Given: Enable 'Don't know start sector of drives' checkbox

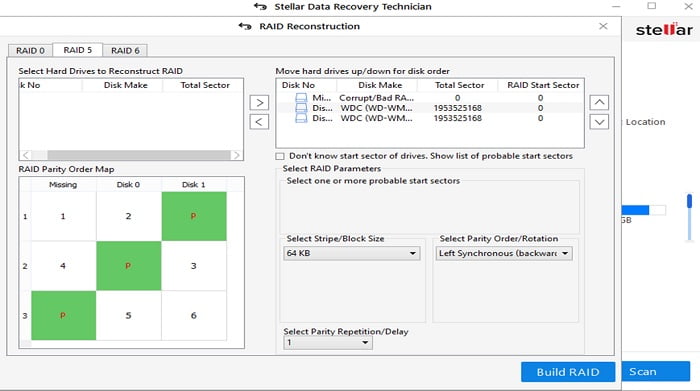Looking at the screenshot, I should pos(280,156).
